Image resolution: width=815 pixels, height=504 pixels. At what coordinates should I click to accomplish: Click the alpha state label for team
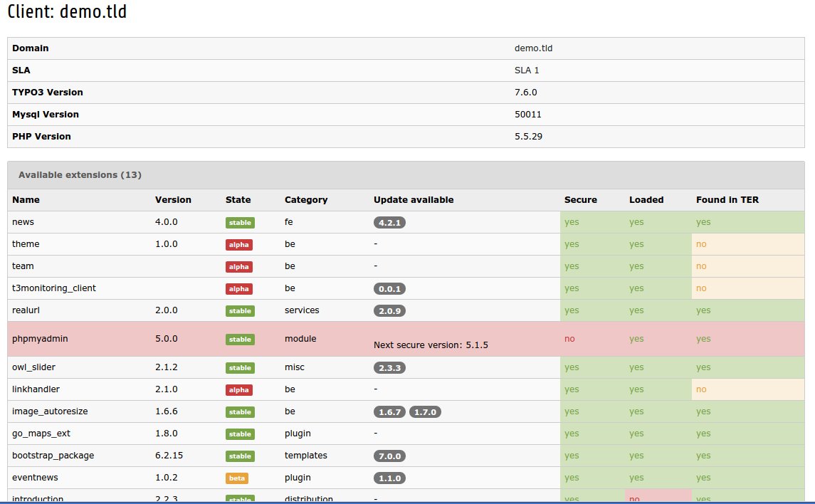[x=239, y=266]
